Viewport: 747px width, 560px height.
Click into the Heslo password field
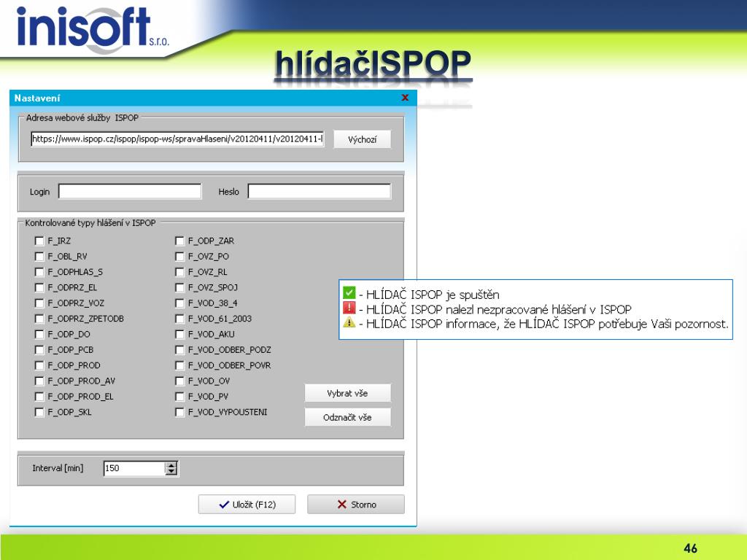(x=320, y=192)
